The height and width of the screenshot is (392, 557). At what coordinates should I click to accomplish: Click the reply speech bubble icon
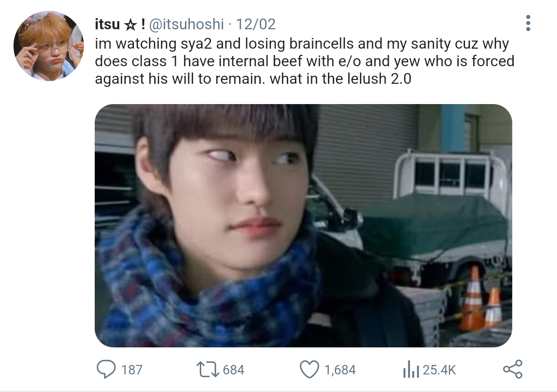pos(106,369)
